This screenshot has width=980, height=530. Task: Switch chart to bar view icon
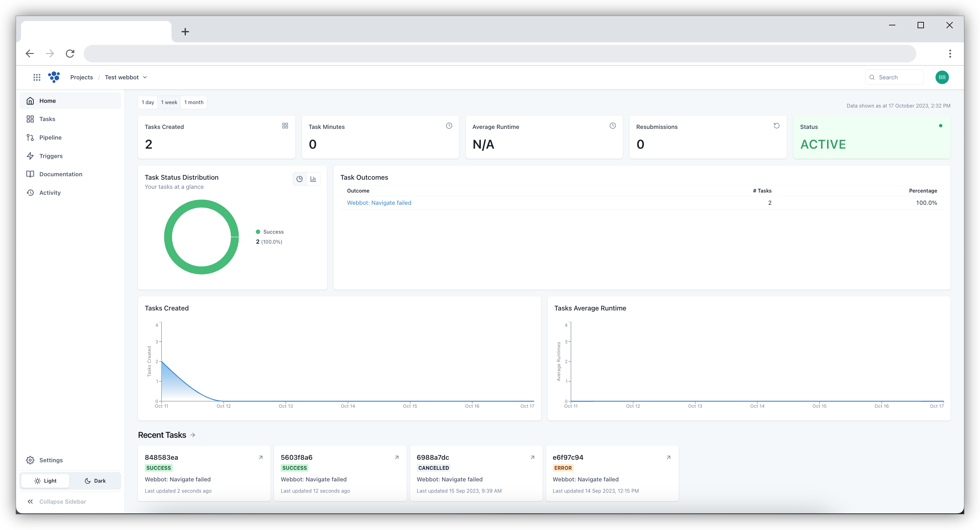[x=313, y=179]
